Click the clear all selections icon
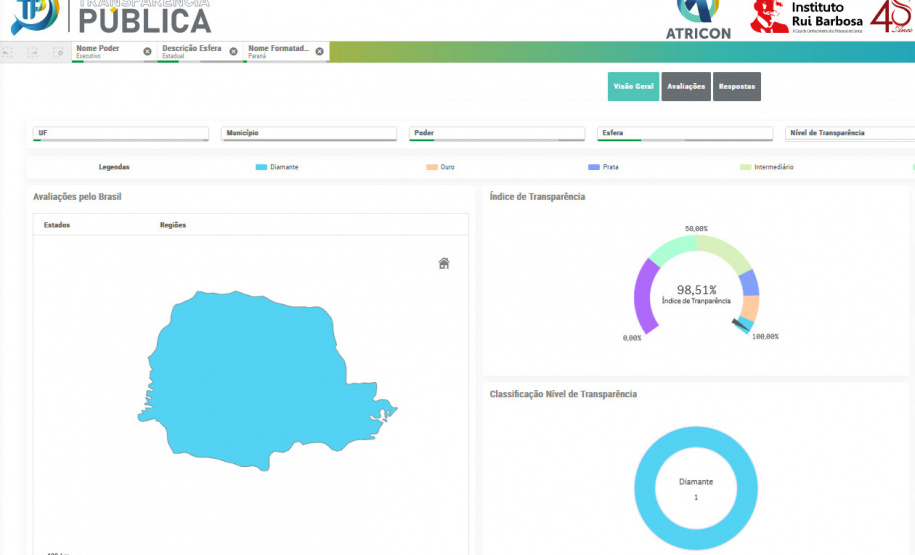Screen dimensions: 915x555 tap(59, 52)
